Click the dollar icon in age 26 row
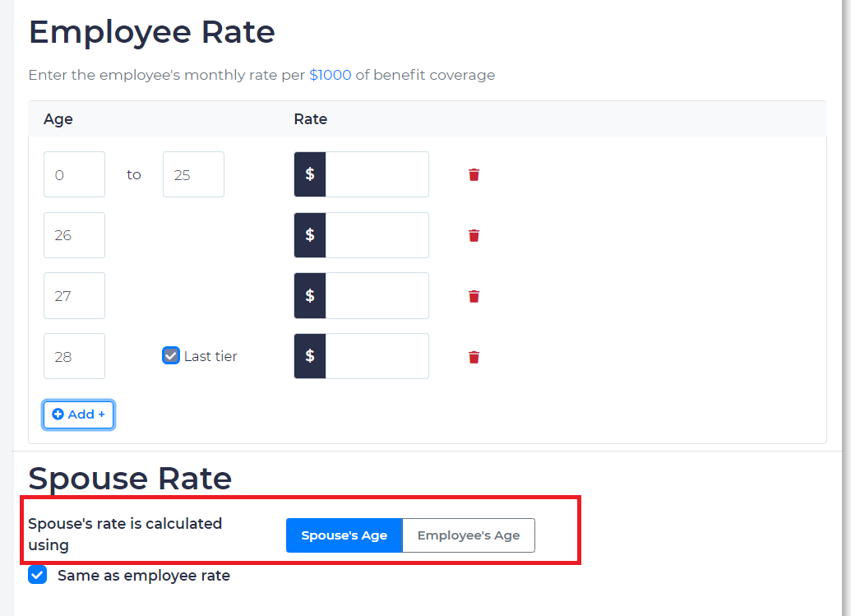851x616 pixels. pyautogui.click(x=310, y=235)
